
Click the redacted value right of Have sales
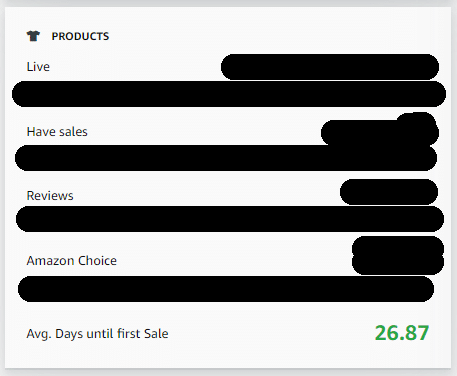click(380, 130)
